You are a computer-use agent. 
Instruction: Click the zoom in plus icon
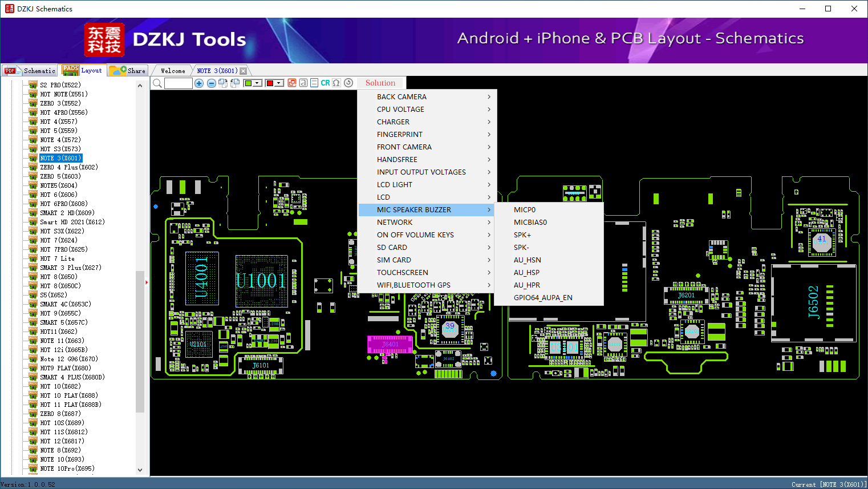(199, 83)
